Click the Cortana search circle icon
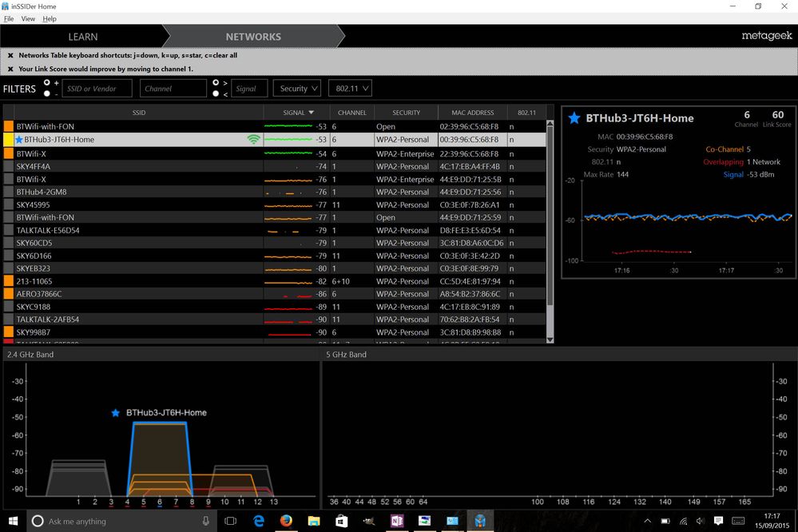The width and height of the screenshot is (798, 532). 38,521
